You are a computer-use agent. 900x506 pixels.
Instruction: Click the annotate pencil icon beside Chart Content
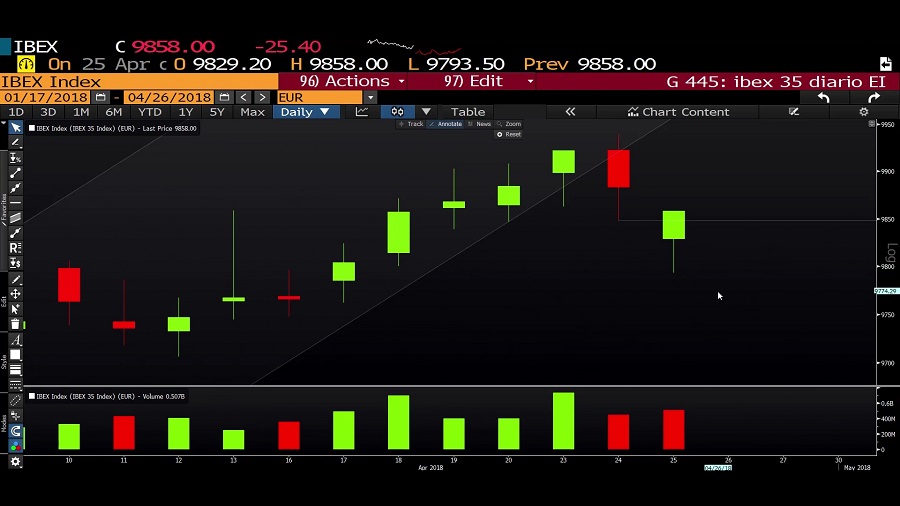[794, 112]
